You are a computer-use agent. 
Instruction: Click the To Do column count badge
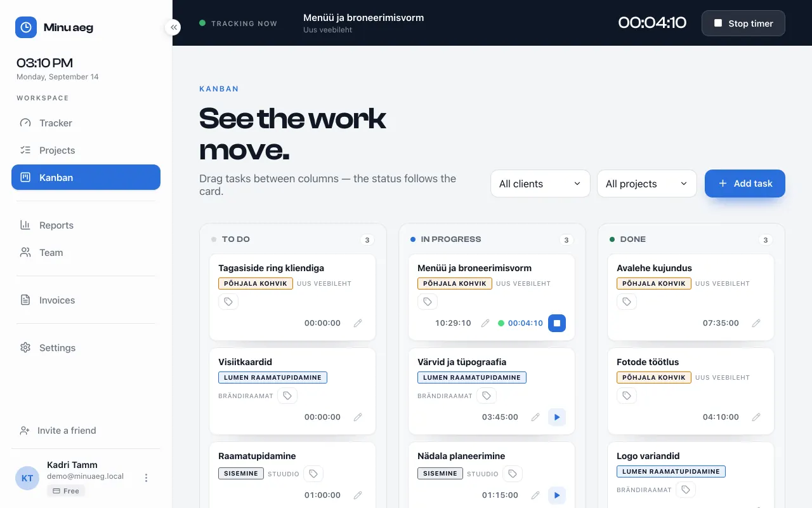coord(367,240)
